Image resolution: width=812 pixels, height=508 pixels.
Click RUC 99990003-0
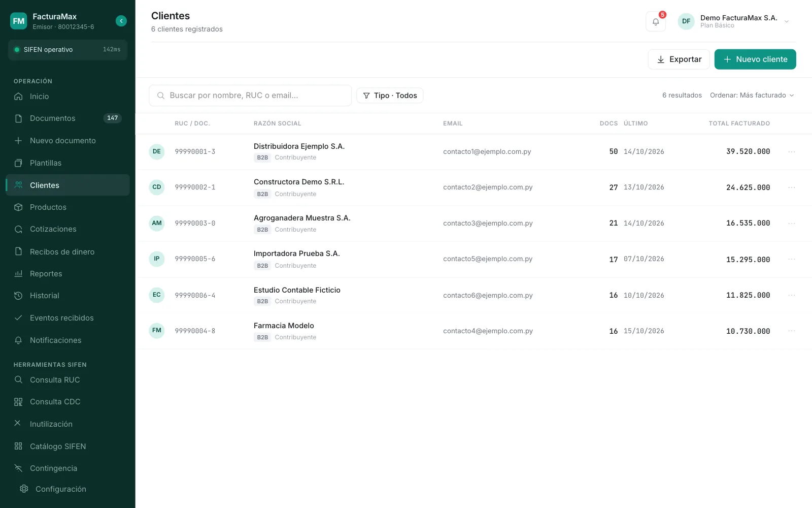[x=195, y=224]
